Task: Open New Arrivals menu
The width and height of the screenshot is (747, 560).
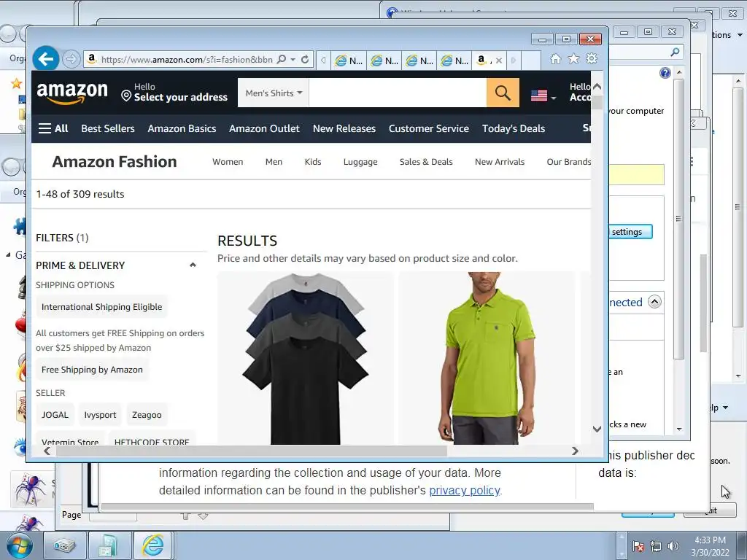Action: pos(500,162)
